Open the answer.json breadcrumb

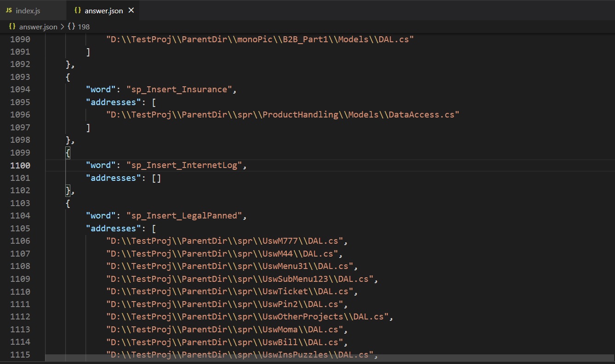(x=38, y=27)
